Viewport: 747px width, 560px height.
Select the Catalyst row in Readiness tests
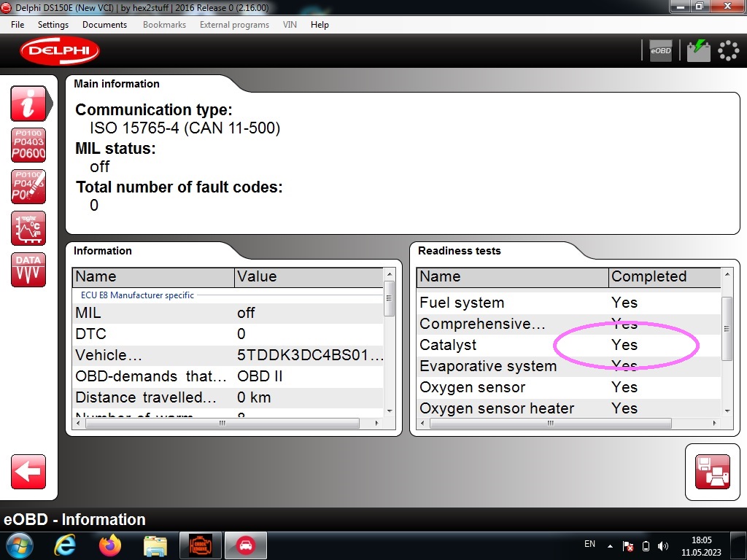coord(511,345)
